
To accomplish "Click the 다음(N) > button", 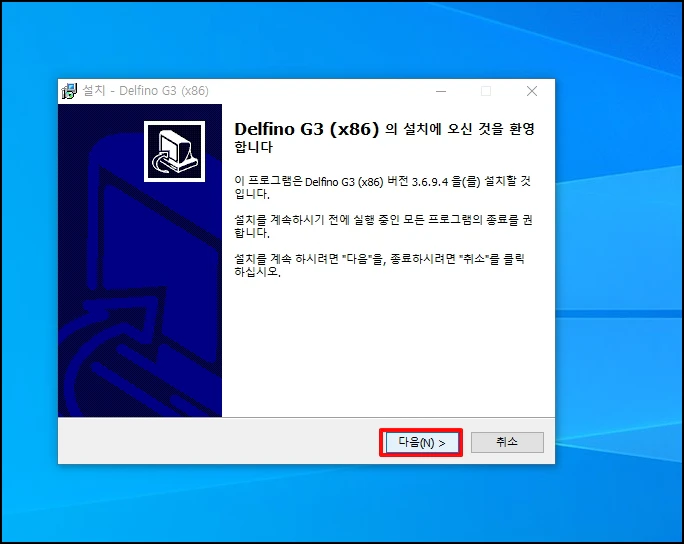I will pos(421,442).
